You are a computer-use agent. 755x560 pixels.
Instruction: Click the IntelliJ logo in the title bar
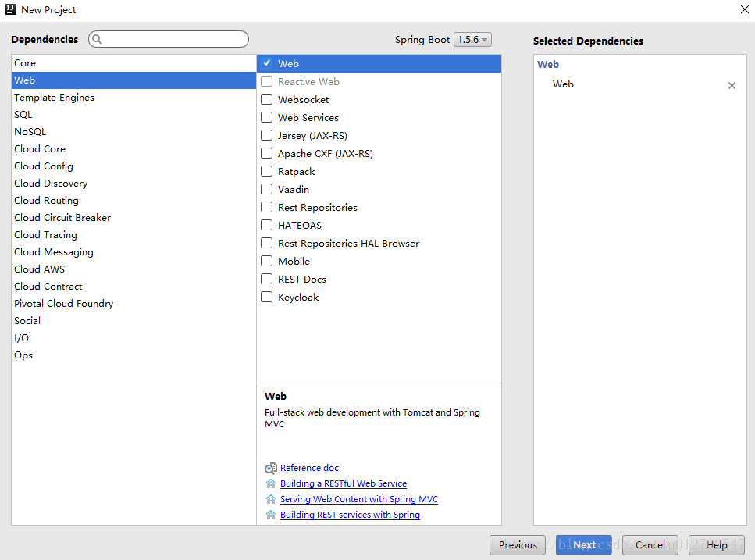pyautogui.click(x=11, y=9)
